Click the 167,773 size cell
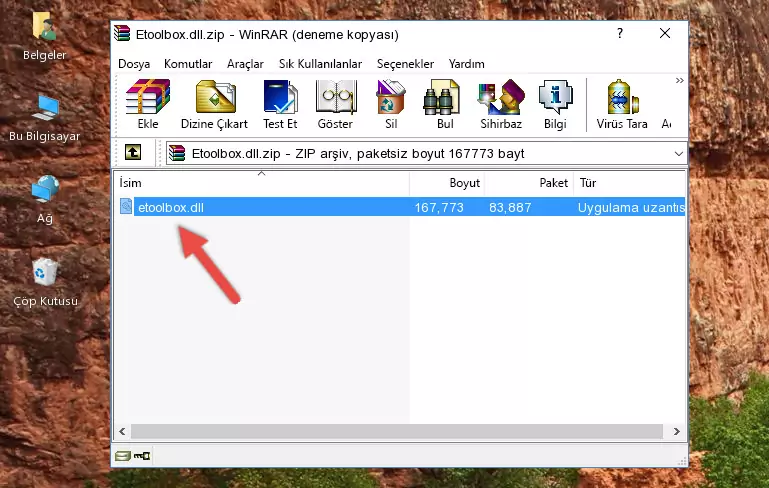The height and width of the screenshot is (488, 769). 439,207
